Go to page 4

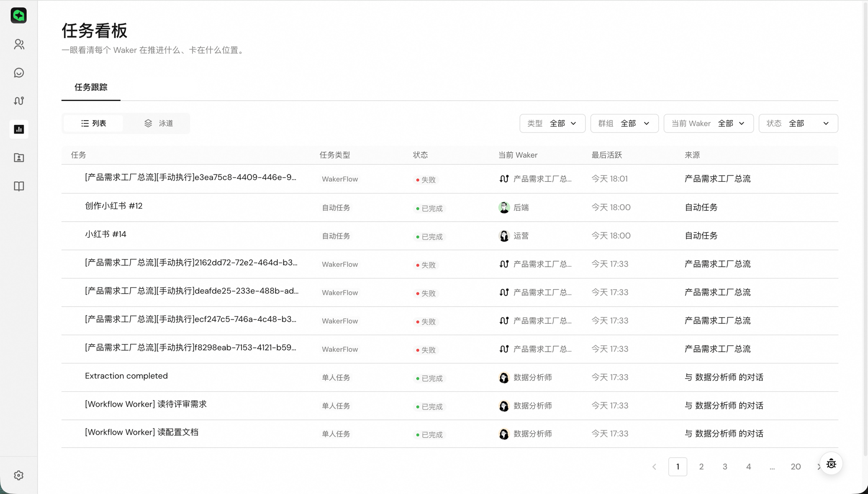[749, 467]
